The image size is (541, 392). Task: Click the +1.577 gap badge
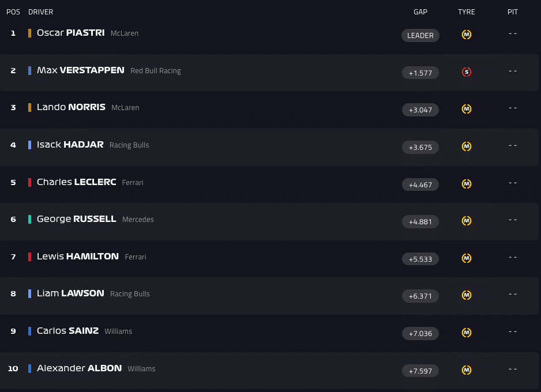[420, 73]
